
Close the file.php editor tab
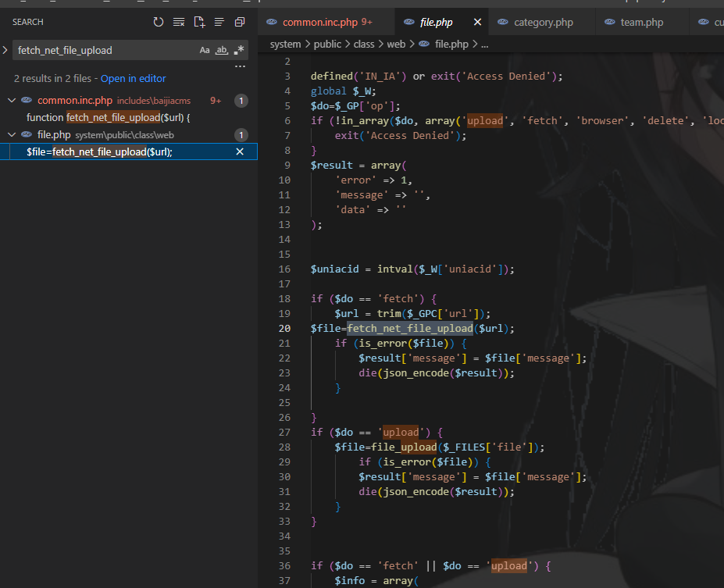click(477, 23)
